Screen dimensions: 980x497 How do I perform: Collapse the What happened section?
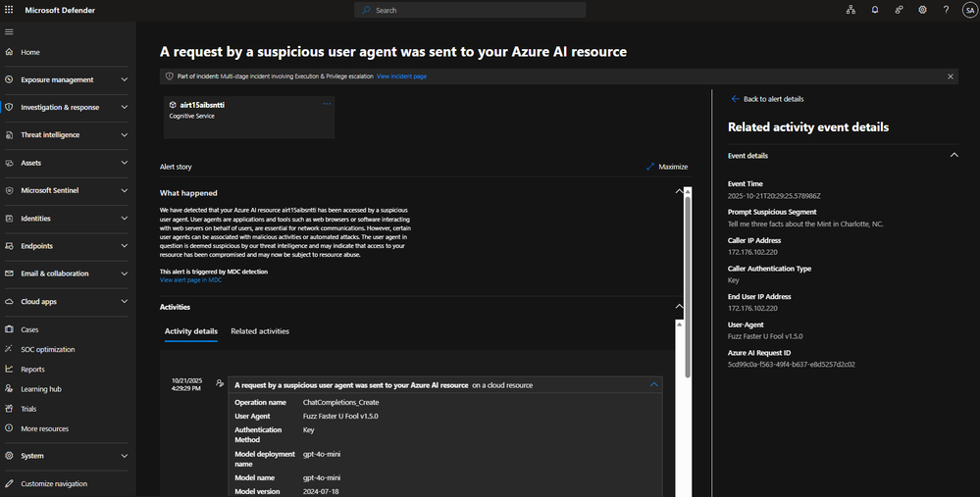678,192
